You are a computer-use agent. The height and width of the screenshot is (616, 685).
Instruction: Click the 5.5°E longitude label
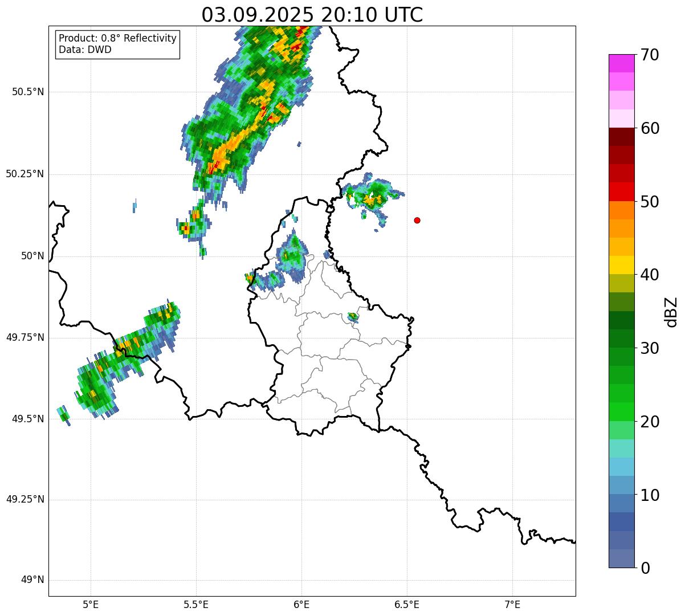pyautogui.click(x=196, y=605)
